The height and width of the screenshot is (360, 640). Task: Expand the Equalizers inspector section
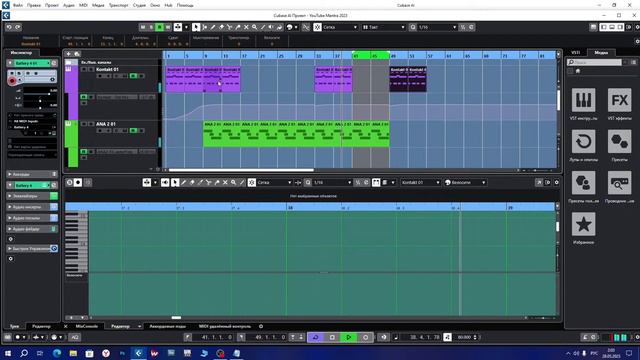(32, 196)
